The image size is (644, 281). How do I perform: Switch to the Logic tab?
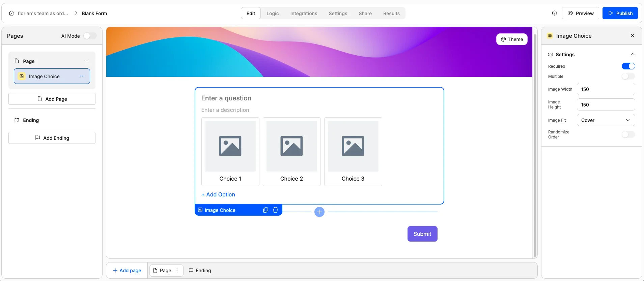pyautogui.click(x=273, y=13)
